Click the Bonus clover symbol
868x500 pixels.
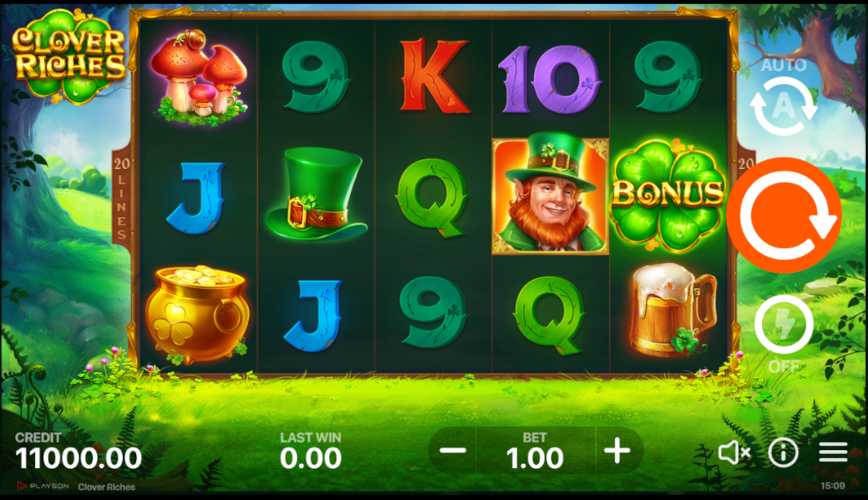point(668,195)
